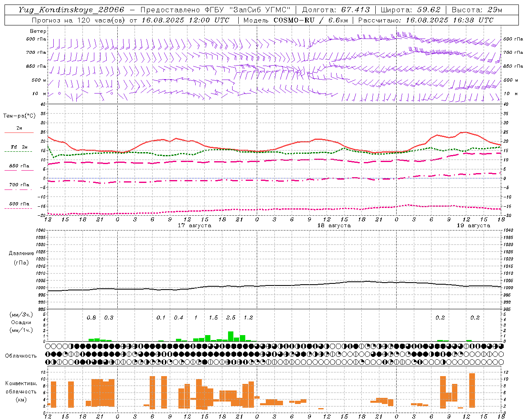Image resolution: width=525 pixels, height=420 pixels.
Task: Click the 850 гПа legend entry in temperature panel
Action: point(19,166)
